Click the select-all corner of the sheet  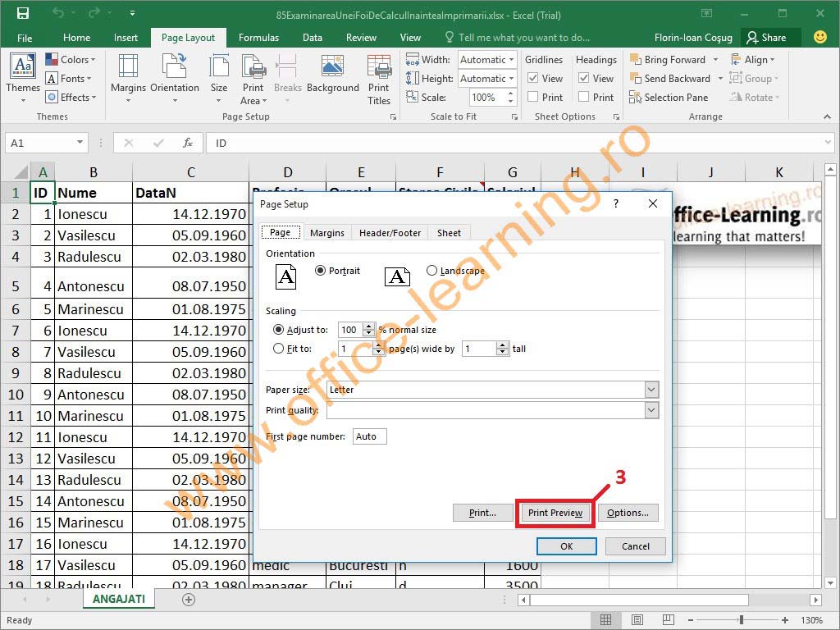[20, 172]
